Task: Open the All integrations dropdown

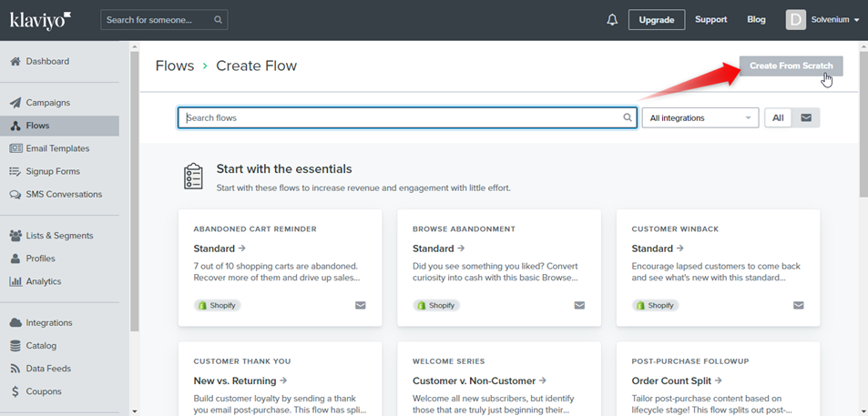Action: [x=700, y=117]
